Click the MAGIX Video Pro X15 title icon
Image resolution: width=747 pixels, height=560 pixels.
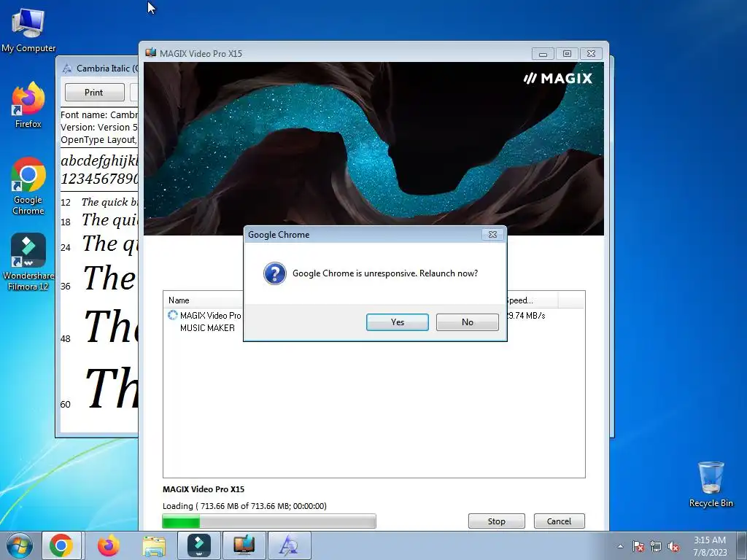[150, 52]
